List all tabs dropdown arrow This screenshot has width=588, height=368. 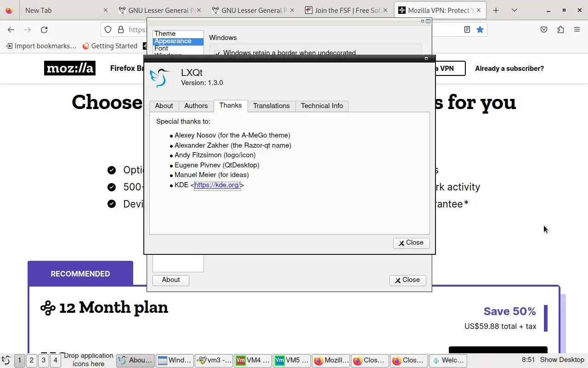pos(514,10)
